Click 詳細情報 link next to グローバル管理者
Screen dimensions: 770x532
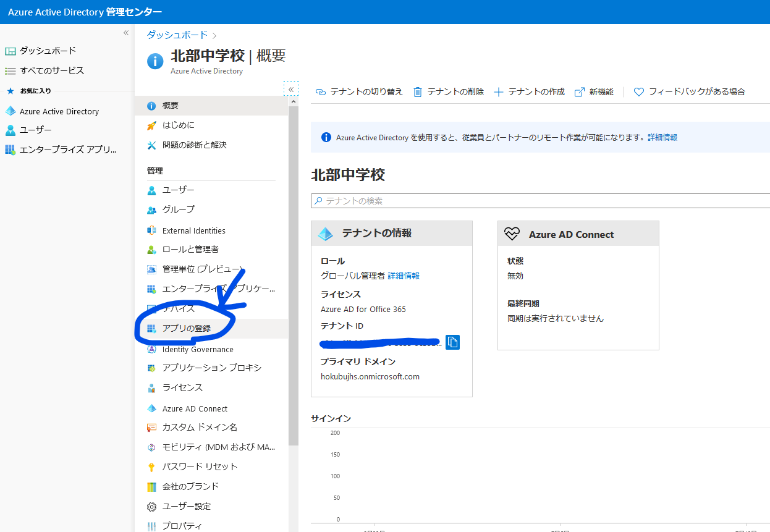click(x=404, y=276)
